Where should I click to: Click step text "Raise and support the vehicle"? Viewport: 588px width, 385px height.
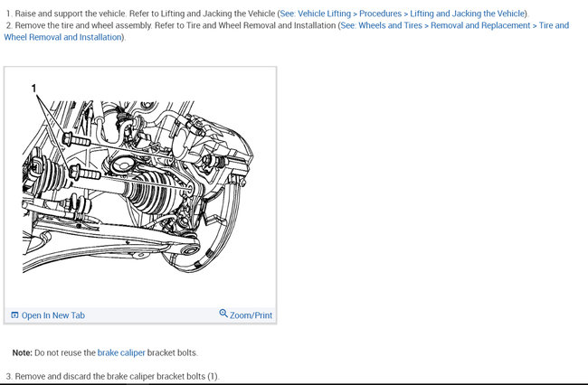pos(71,14)
